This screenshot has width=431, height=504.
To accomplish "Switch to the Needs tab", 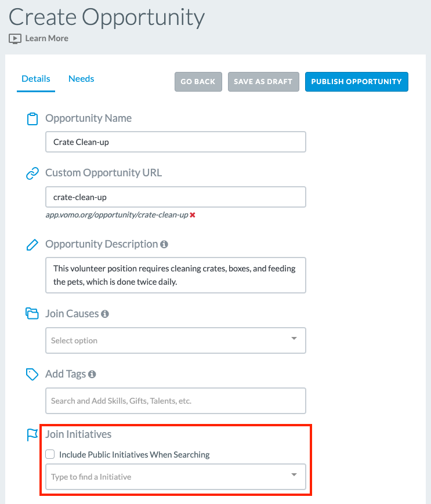I will (x=81, y=79).
